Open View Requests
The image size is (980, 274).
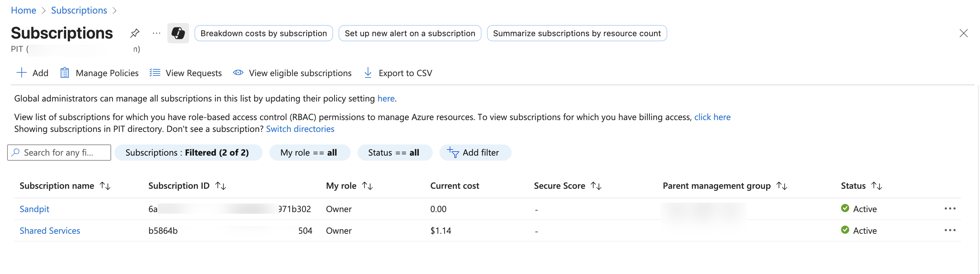(186, 73)
